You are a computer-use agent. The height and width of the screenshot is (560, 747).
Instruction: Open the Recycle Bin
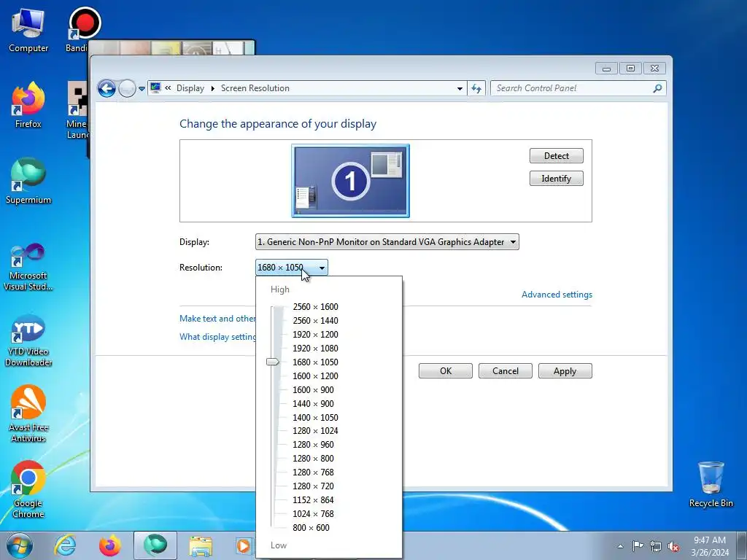(711, 485)
